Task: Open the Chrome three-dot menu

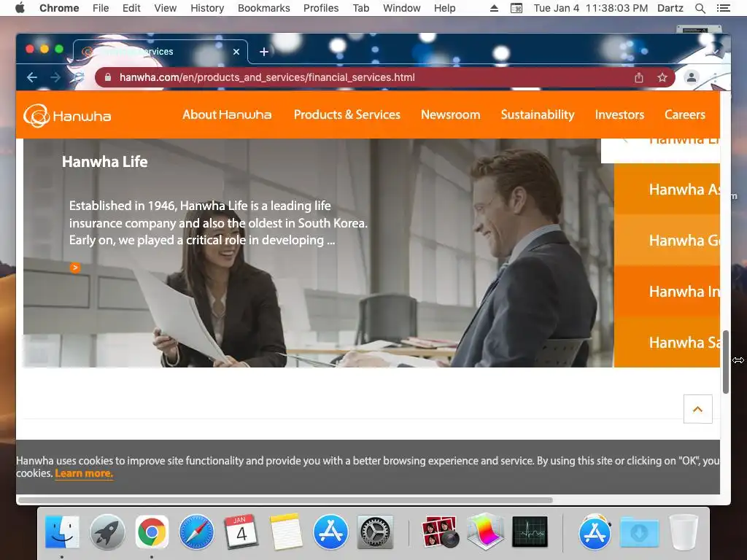Action: 715,77
